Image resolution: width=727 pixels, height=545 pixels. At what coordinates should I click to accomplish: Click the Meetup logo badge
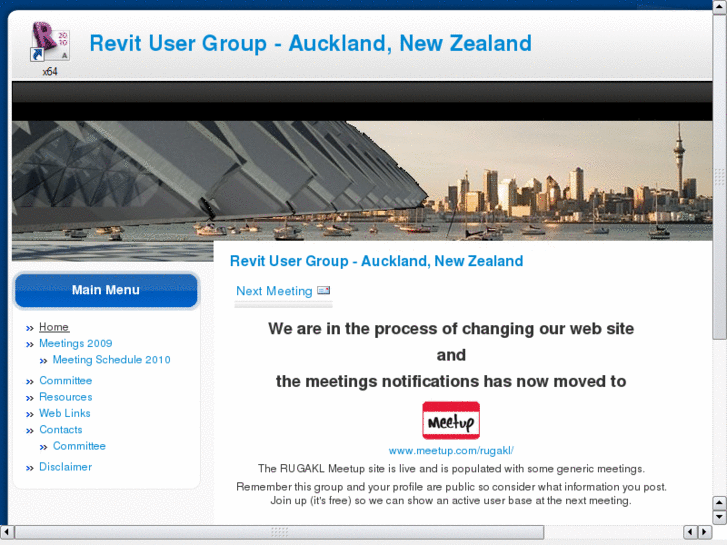451,420
